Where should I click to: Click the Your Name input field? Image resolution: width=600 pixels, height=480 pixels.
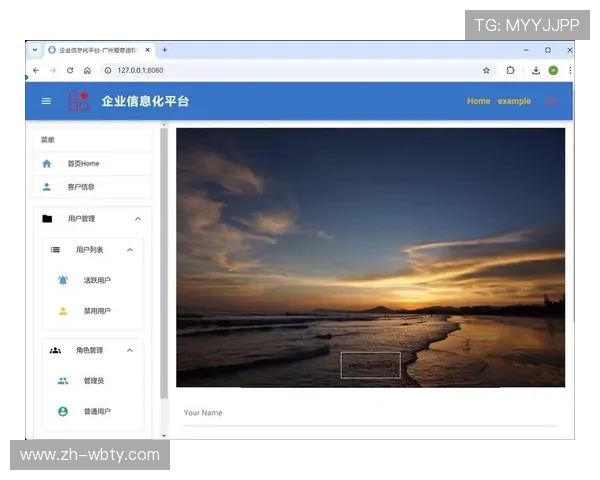pyautogui.click(x=370, y=413)
